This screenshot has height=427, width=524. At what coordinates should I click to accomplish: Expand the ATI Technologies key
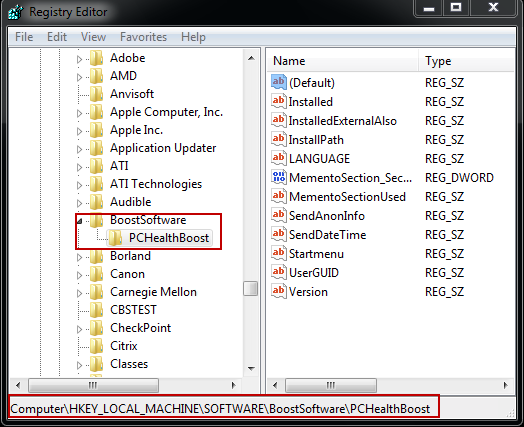tap(79, 185)
